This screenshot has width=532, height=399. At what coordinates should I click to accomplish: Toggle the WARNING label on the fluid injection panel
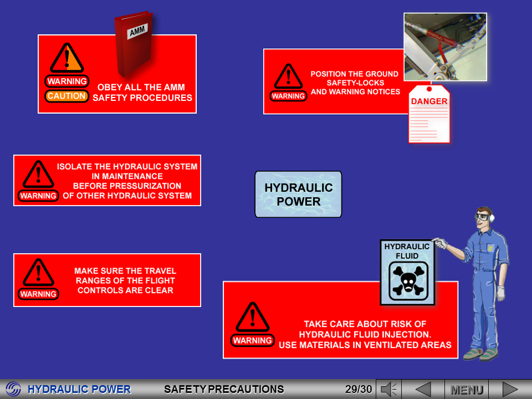[253, 340]
